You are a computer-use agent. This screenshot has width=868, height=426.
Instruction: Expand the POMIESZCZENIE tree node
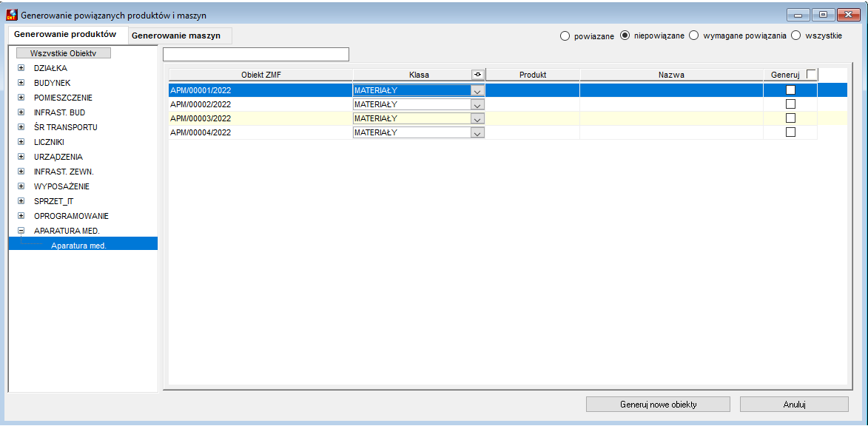tap(21, 98)
